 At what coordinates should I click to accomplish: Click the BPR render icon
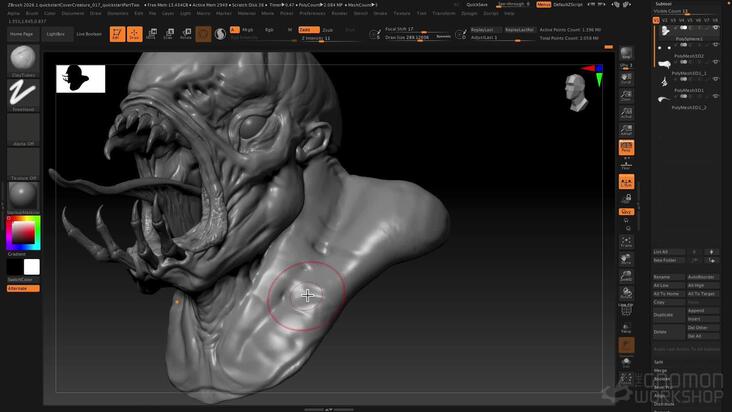pyautogui.click(x=626, y=54)
